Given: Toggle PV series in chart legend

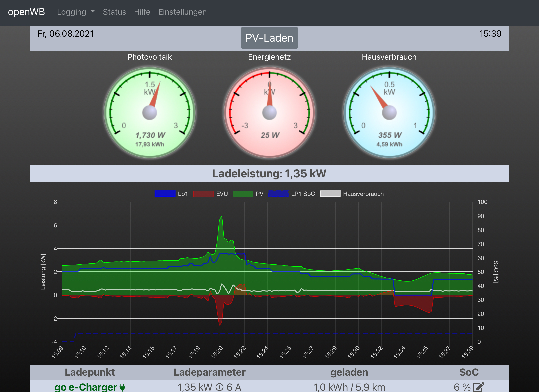Looking at the screenshot, I should click(x=248, y=194).
